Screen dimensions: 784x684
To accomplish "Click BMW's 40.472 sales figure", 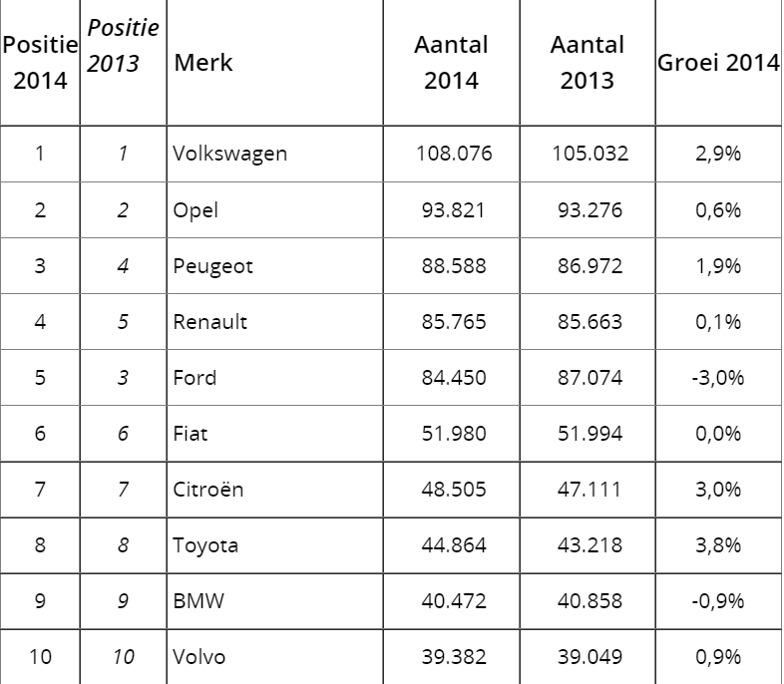I will [x=454, y=601].
